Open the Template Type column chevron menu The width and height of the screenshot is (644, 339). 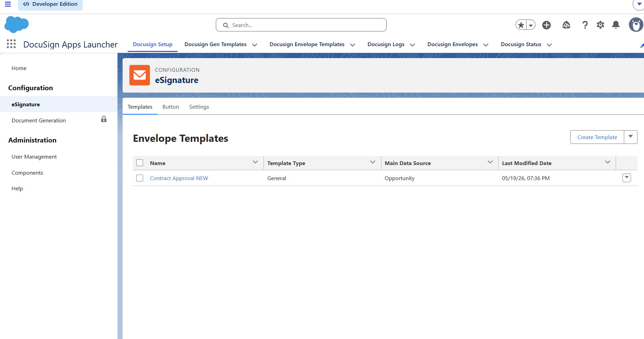pyautogui.click(x=373, y=162)
